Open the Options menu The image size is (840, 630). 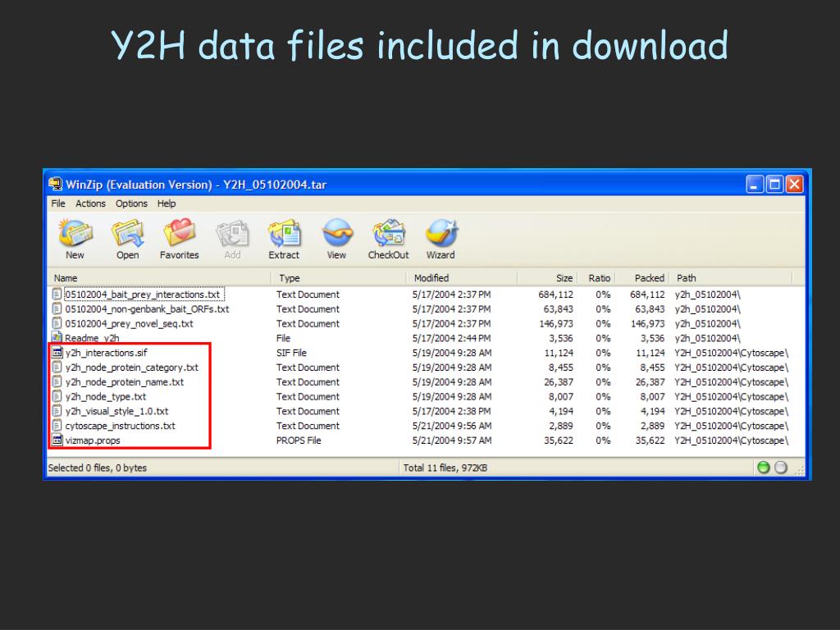click(x=131, y=203)
